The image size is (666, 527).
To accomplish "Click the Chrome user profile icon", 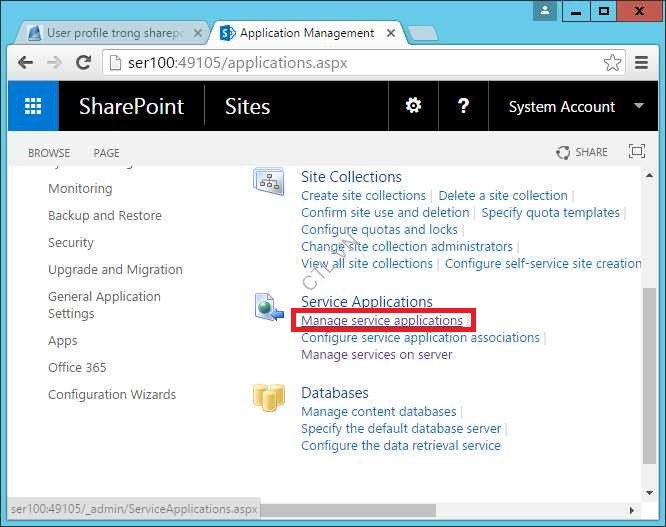I will tap(545, 11).
